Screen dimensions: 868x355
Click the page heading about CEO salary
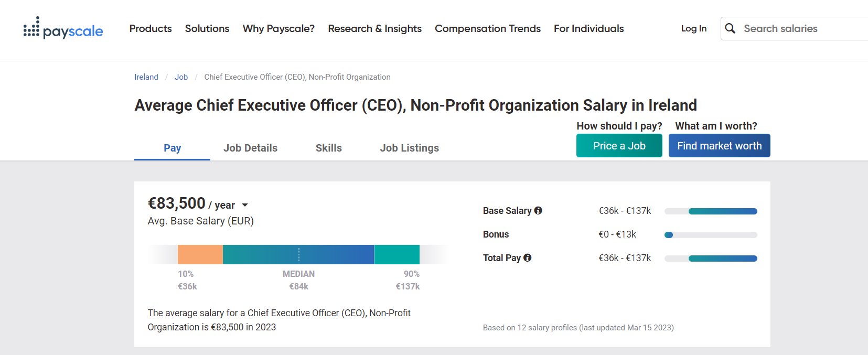tap(416, 105)
